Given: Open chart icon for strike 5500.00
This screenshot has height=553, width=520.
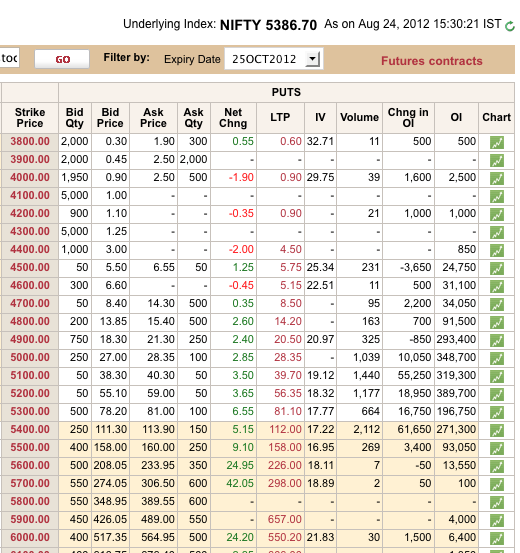Looking at the screenshot, I should [497, 448].
